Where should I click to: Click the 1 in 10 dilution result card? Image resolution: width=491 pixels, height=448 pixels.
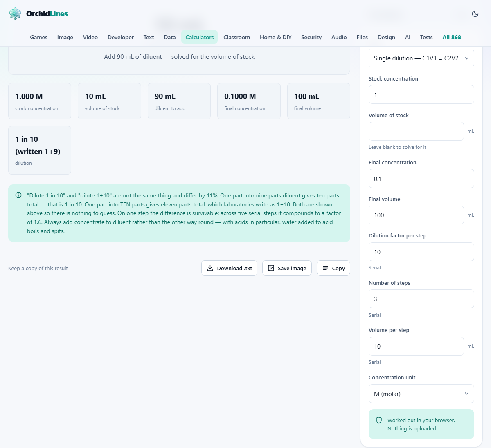tap(40, 150)
